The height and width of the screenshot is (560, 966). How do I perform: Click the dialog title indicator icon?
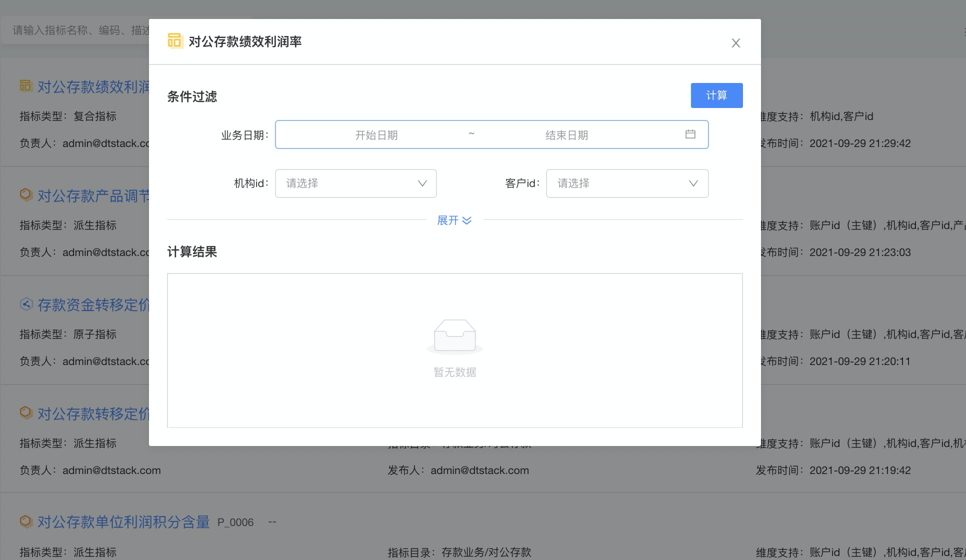click(175, 41)
